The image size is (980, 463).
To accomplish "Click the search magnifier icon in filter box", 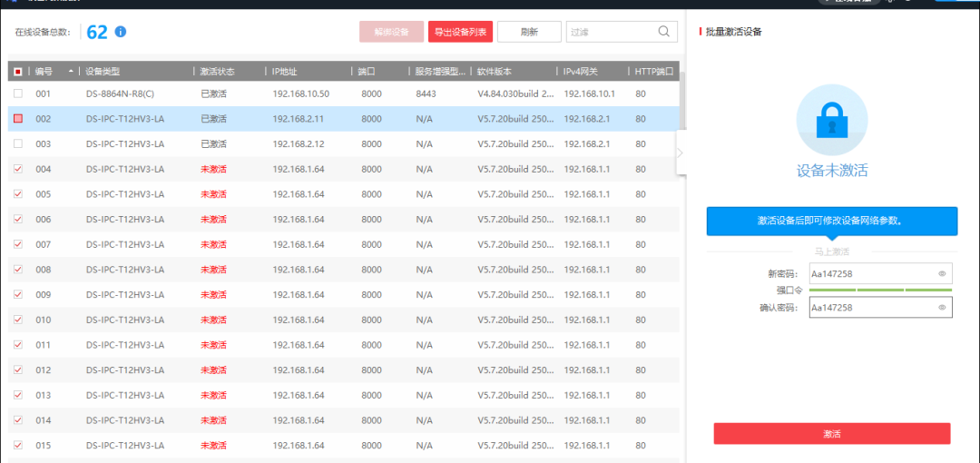I will [x=665, y=32].
